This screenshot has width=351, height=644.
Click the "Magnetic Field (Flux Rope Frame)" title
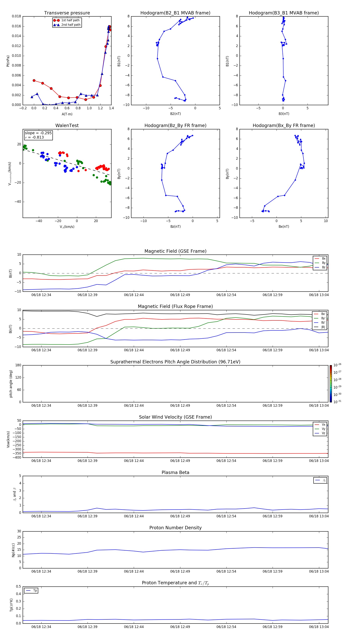pos(175,306)
